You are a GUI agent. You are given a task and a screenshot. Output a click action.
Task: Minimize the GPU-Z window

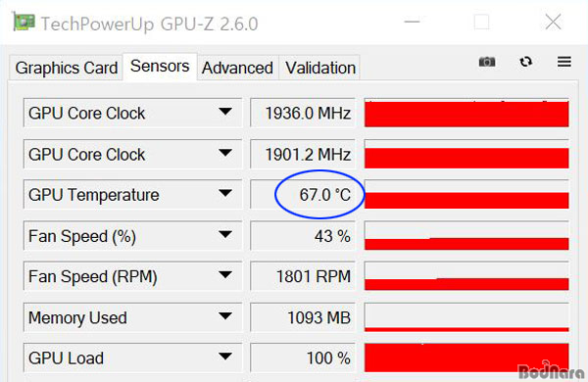click(x=412, y=22)
